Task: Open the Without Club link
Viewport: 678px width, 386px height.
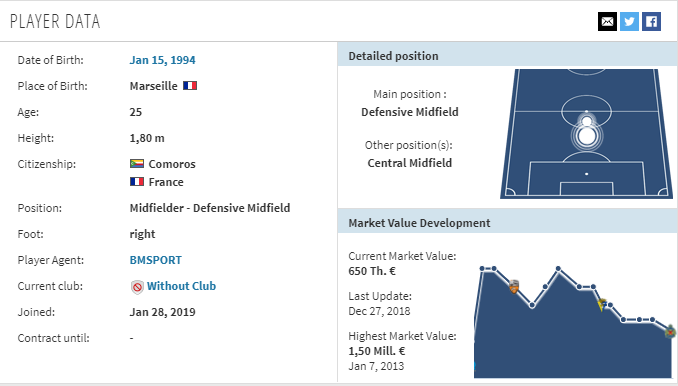Action: click(181, 286)
